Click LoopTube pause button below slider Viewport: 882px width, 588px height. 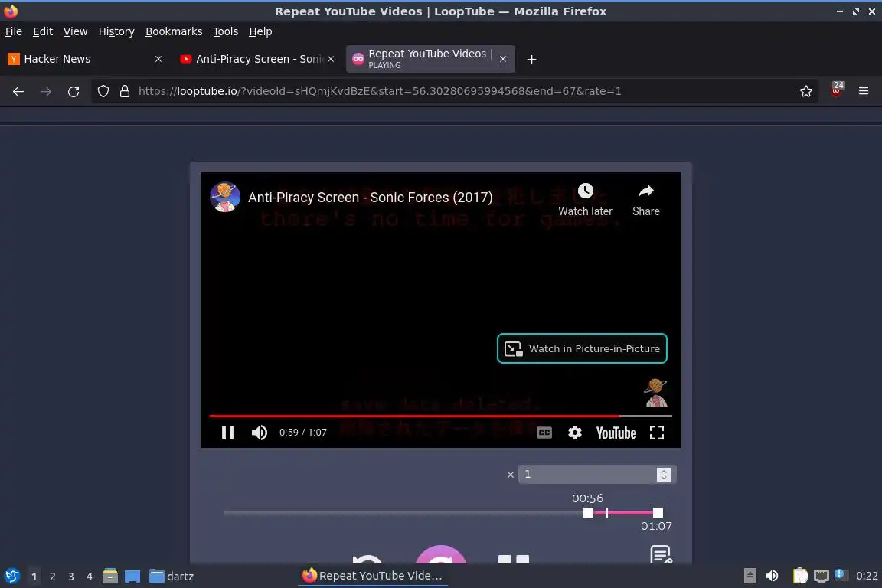(x=514, y=560)
